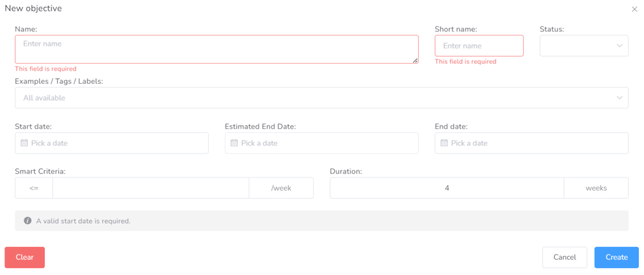Image resolution: width=644 pixels, height=275 pixels.
Task: Click the Name textarea resize handle
Action: 415,60
